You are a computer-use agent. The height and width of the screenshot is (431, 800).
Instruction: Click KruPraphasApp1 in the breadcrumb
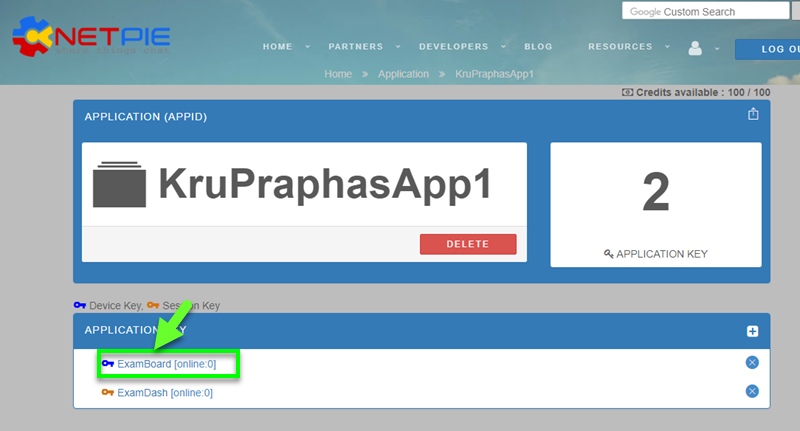point(494,74)
